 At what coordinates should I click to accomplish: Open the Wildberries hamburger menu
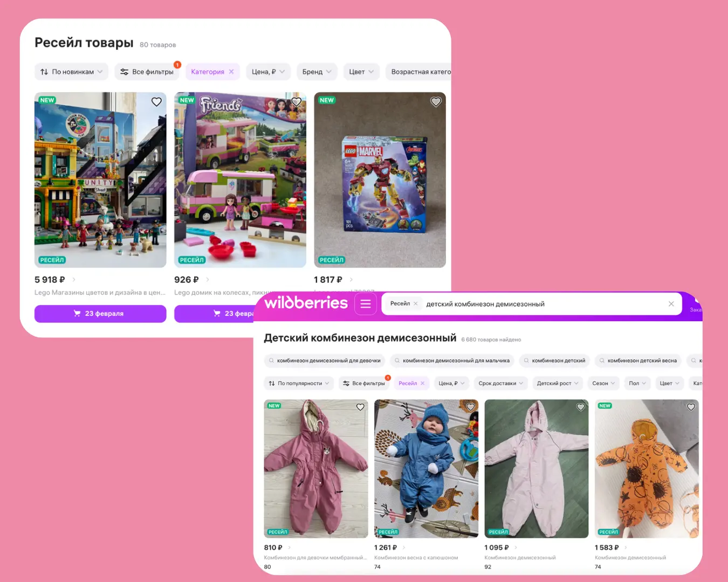click(365, 304)
